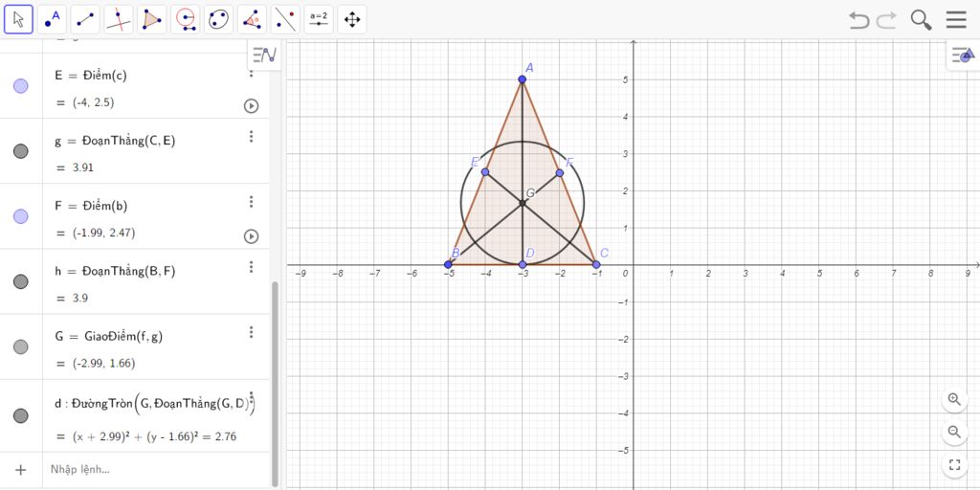This screenshot has height=490, width=980.
Task: Toggle visibility of segment g
Action: tap(21, 150)
